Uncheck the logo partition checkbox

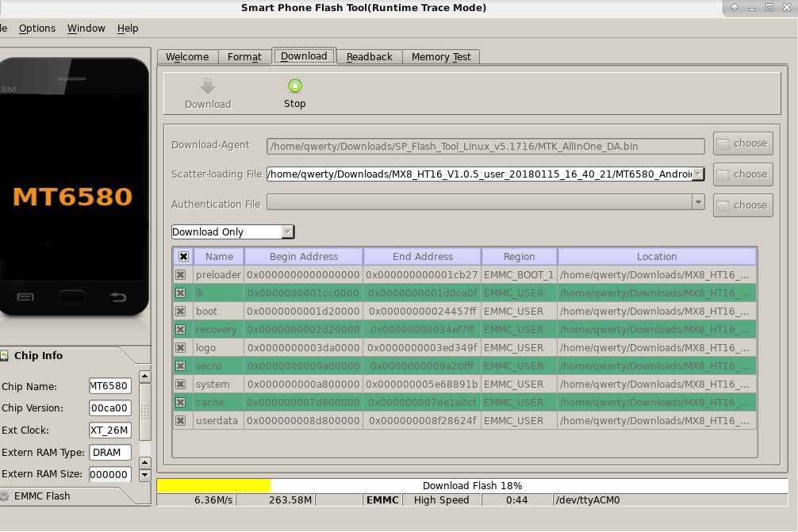tap(180, 348)
